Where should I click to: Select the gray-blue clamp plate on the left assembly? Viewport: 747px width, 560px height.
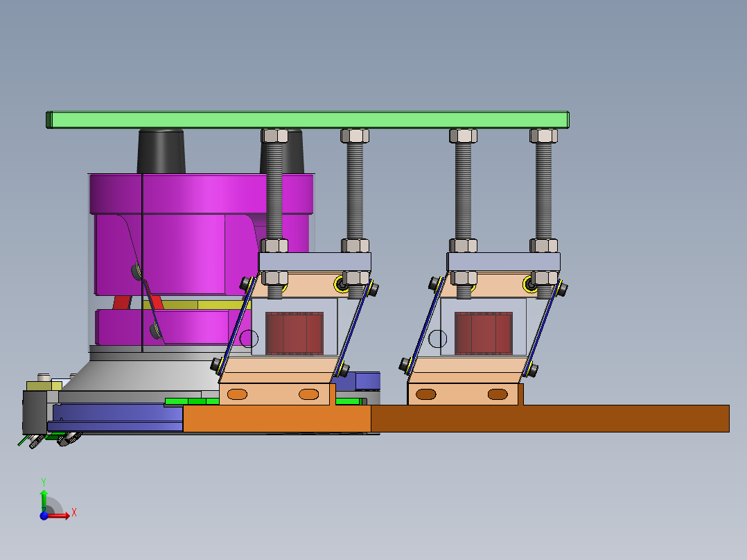(315, 262)
